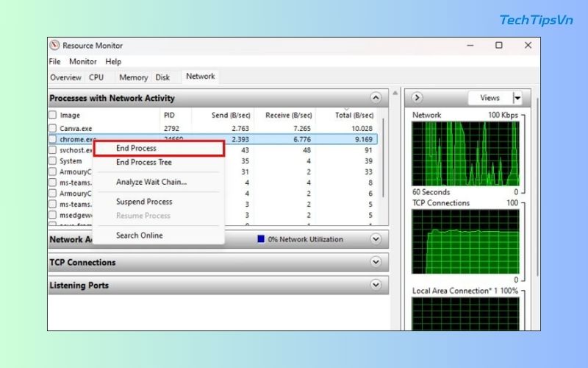Click chrome.exe send value 2.393

coord(240,139)
